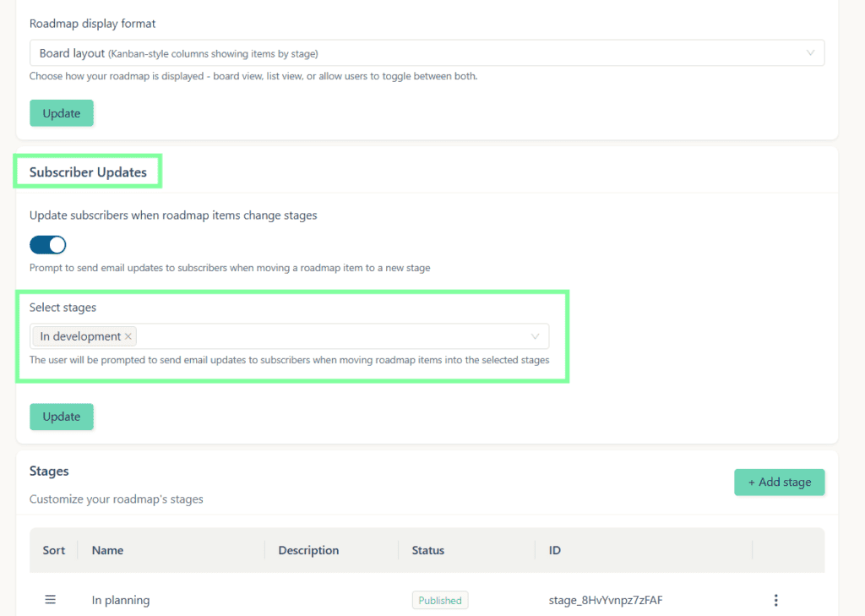Open the Roadmap display format dropdown
865x616 pixels.
427,53
